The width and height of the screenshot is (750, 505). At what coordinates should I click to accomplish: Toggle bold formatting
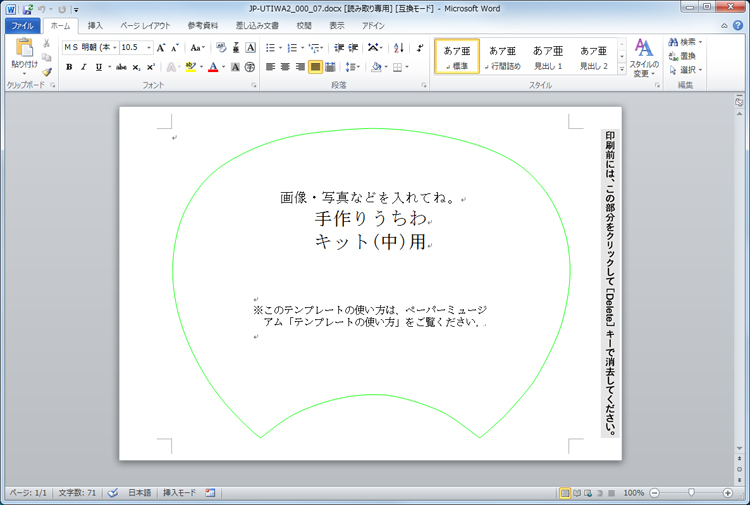coord(69,67)
